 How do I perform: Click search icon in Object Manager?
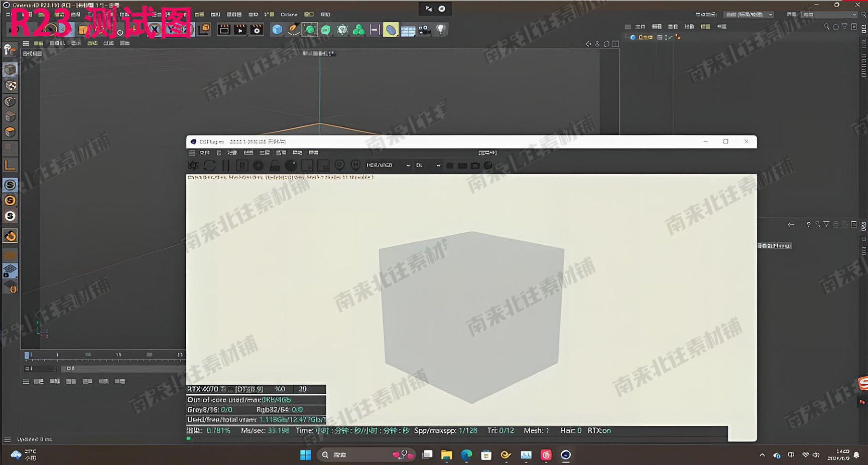point(826,27)
